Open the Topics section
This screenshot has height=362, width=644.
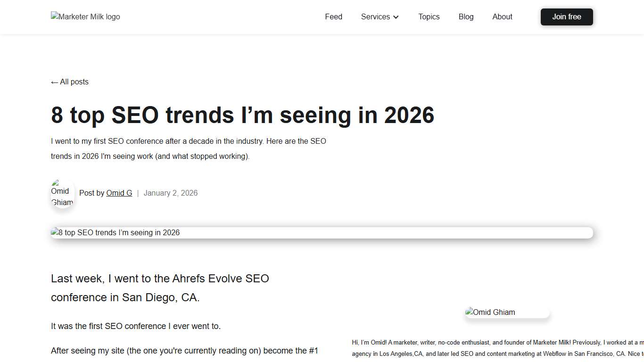coord(429,16)
